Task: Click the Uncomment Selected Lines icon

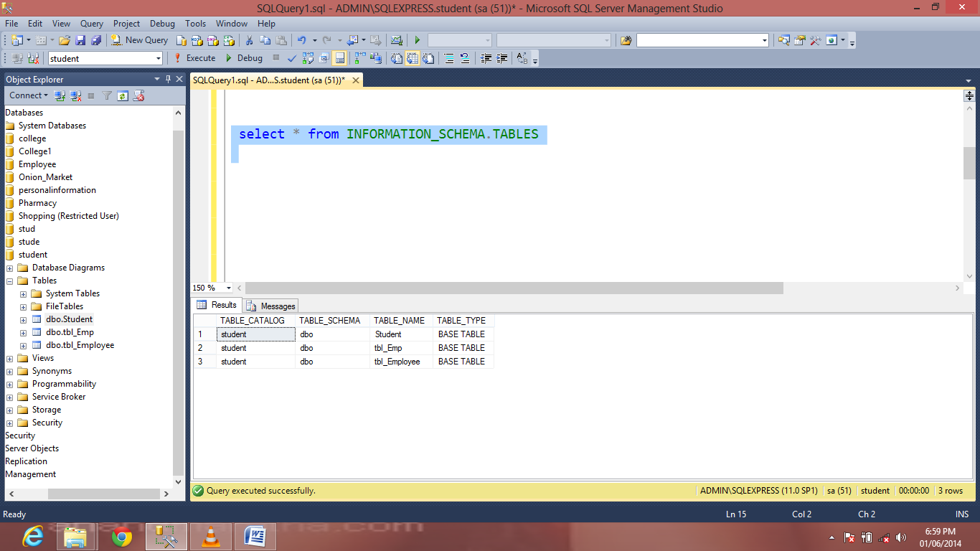Action: [x=464, y=58]
